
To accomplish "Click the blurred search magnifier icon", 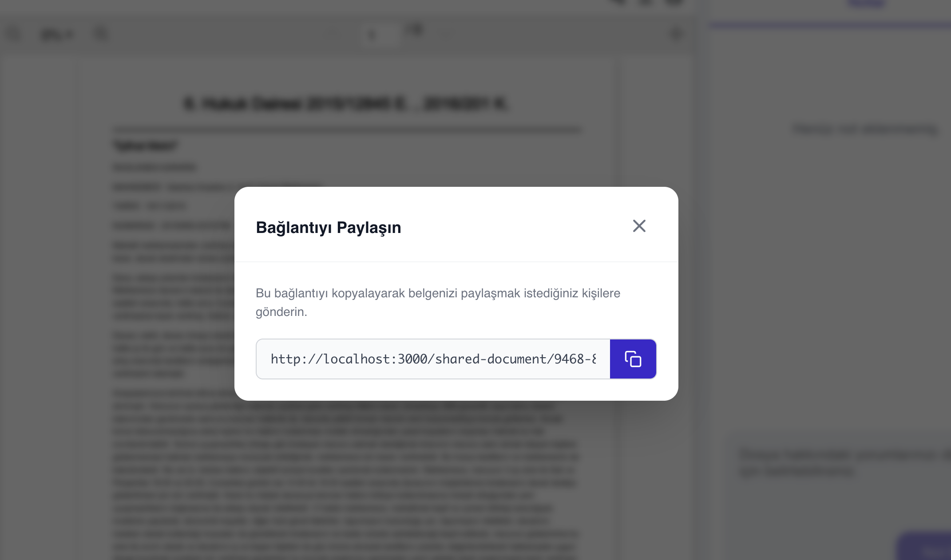I will (x=101, y=34).
